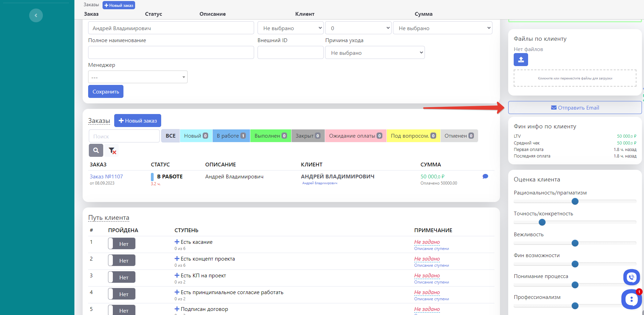Open the phone callback widget

[631, 277]
